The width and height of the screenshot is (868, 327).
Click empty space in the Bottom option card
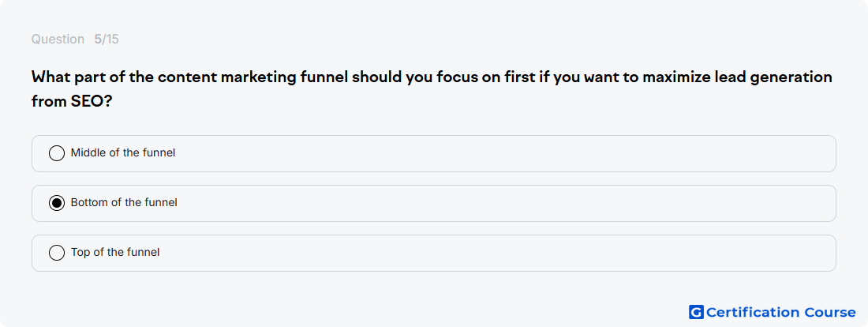[x=498, y=204]
